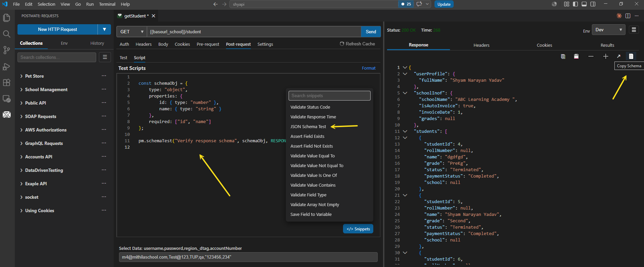Expand the Public API collection

(22, 103)
